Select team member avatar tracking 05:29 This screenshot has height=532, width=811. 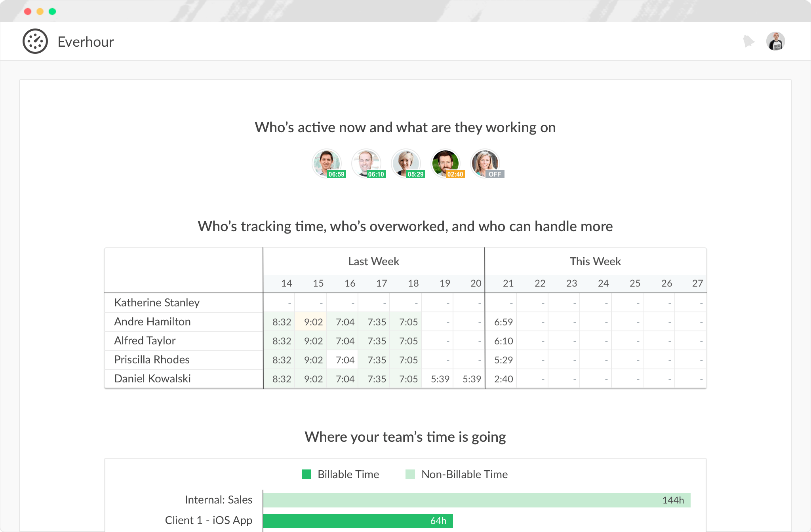(406, 163)
